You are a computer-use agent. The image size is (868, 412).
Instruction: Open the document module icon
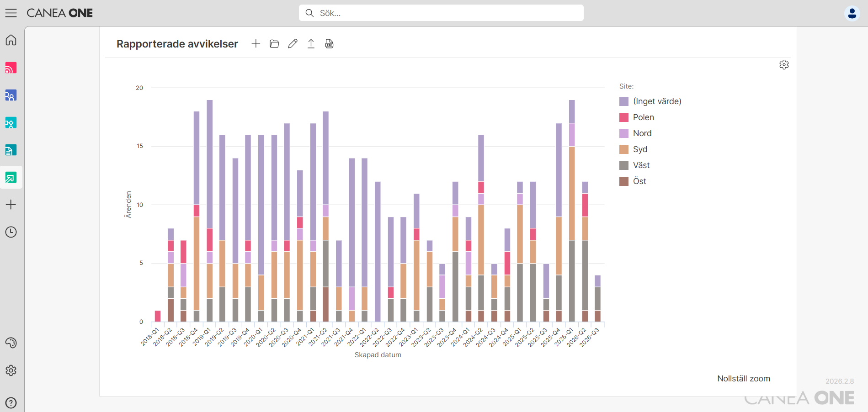coord(11,150)
